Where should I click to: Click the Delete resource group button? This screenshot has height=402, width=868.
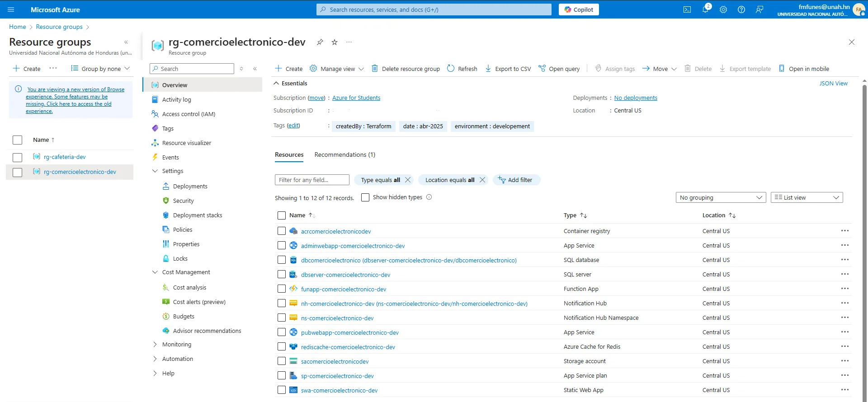[x=406, y=69]
